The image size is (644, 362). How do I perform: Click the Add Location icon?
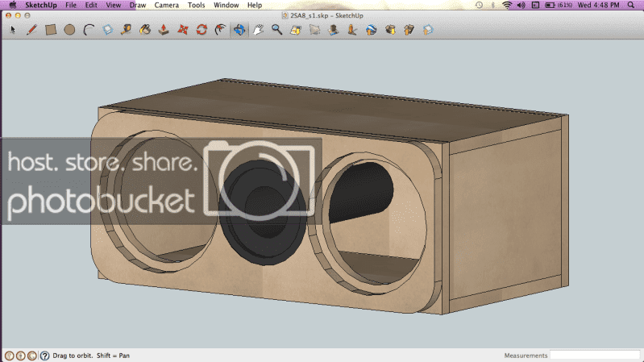tap(296, 30)
